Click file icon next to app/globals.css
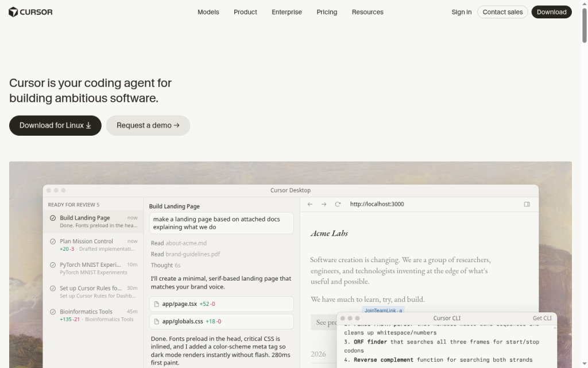 [157, 321]
